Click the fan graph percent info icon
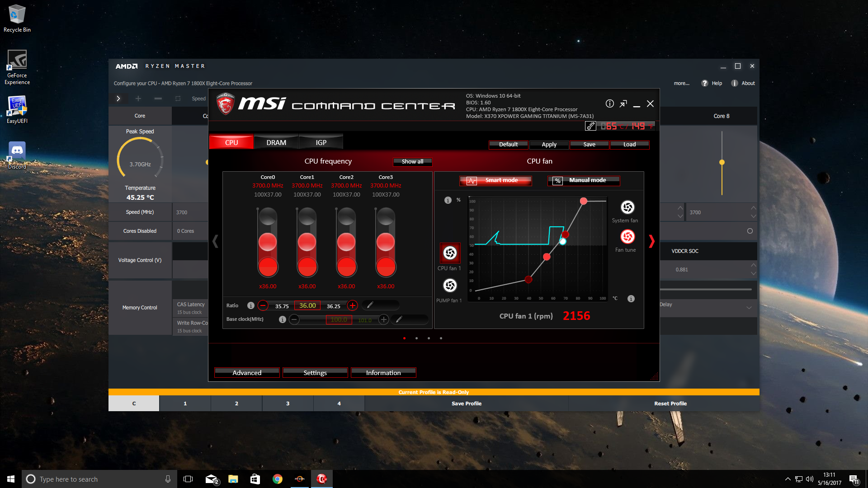The image size is (868, 488). (448, 200)
